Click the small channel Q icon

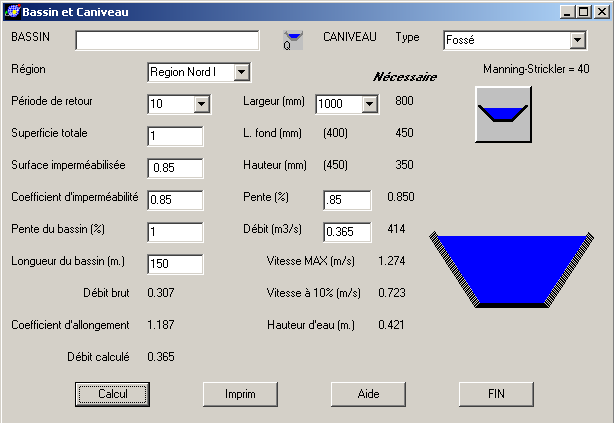pyautogui.click(x=293, y=40)
